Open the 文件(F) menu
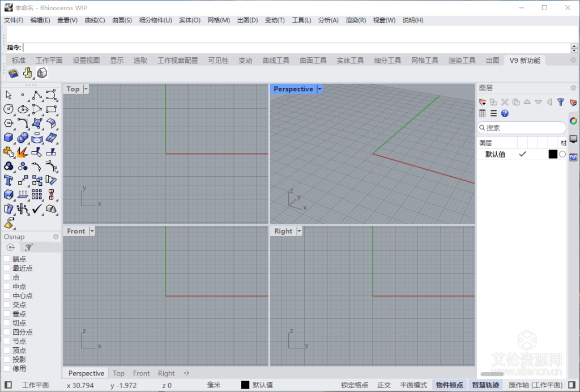Screen dimensions: 580x392 click(14, 20)
